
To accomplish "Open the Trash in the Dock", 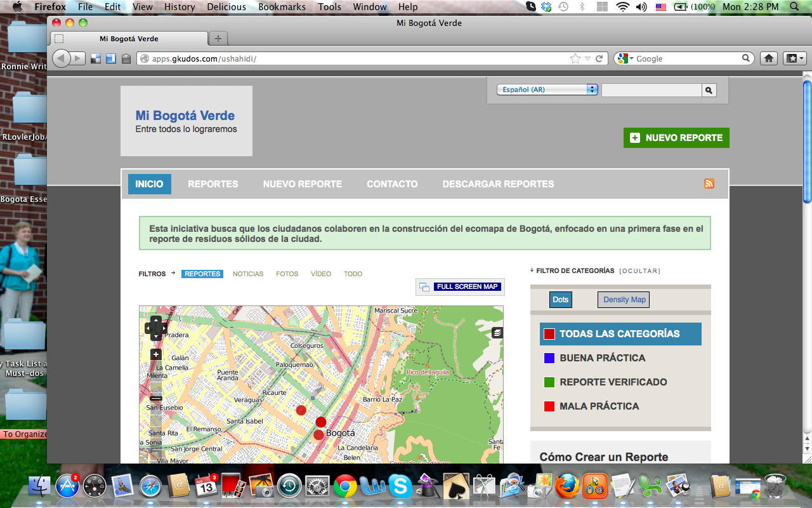I will point(775,486).
